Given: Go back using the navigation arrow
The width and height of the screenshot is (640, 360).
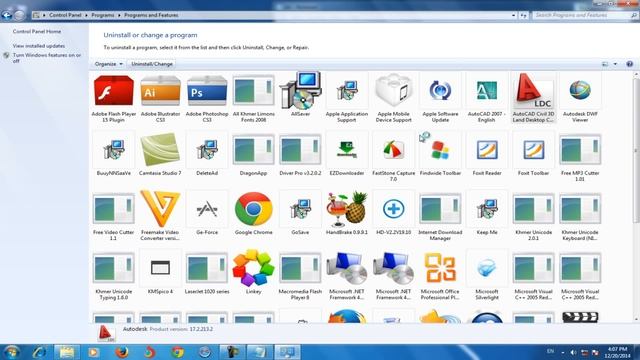Looking at the screenshot, I should (7, 15).
